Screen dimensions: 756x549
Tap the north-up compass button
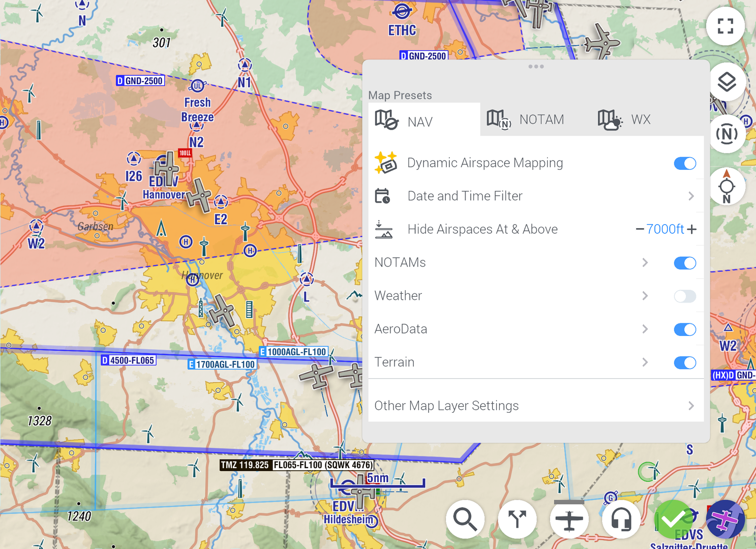point(727,186)
